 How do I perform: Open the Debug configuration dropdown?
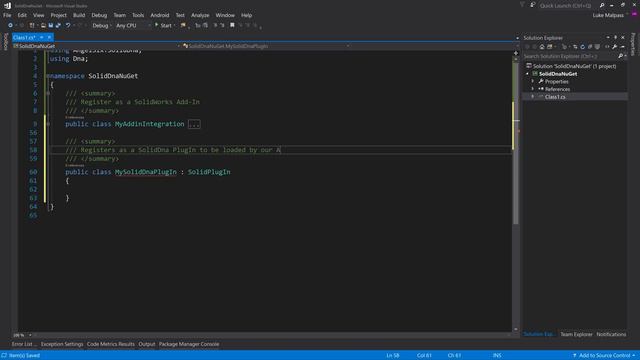102,25
